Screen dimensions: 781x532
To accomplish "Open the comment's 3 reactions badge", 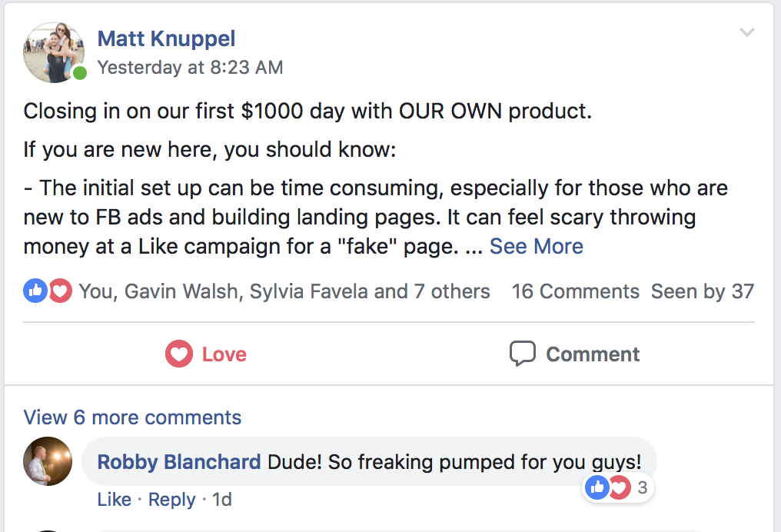I will [620, 487].
